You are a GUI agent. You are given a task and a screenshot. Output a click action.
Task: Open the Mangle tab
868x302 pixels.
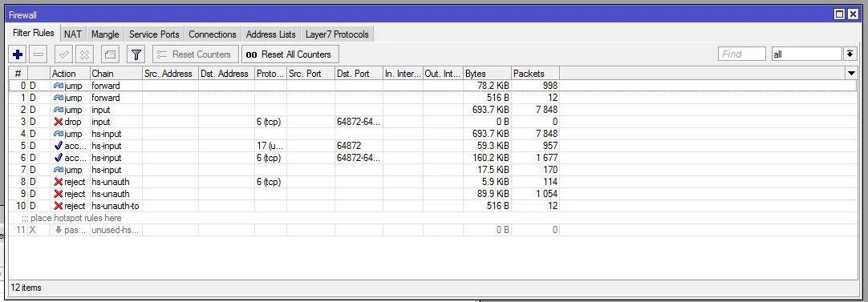(x=105, y=34)
